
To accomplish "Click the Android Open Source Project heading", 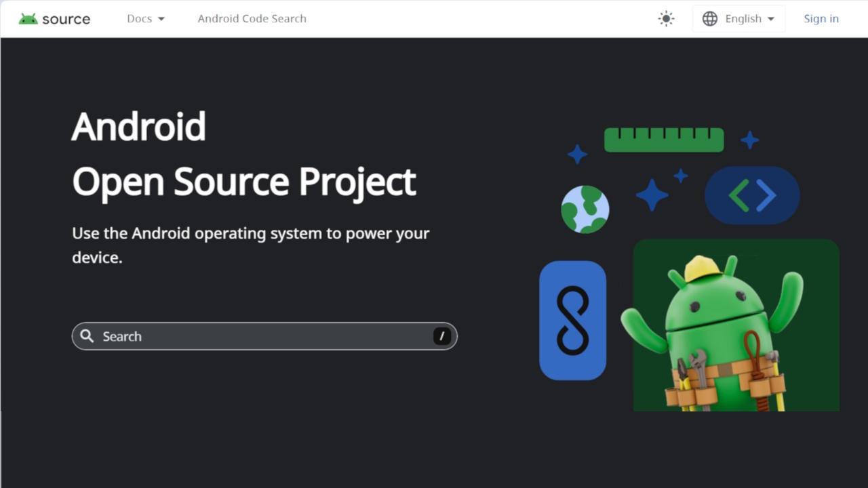I will (244, 155).
